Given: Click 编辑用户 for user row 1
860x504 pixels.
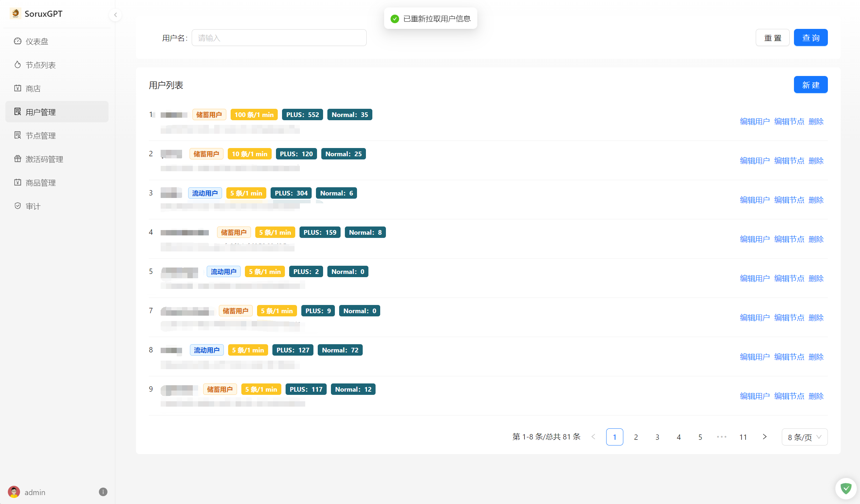Looking at the screenshot, I should 754,122.
